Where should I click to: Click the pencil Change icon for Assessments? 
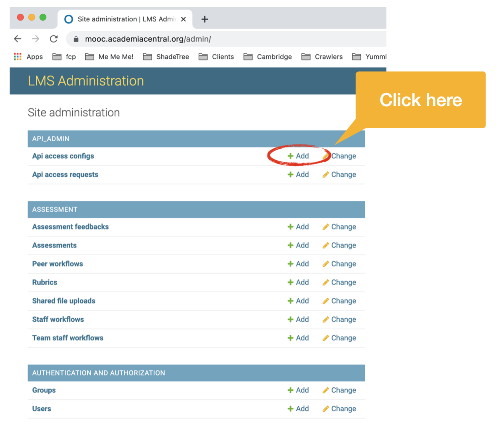pyautogui.click(x=325, y=245)
